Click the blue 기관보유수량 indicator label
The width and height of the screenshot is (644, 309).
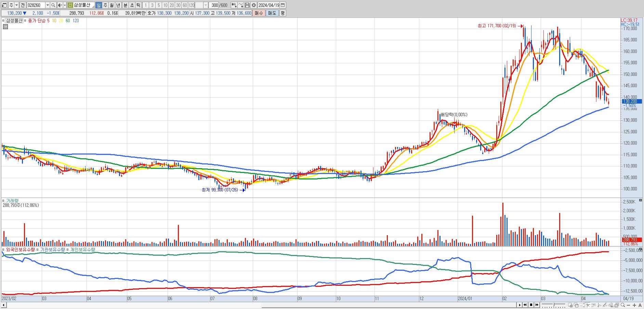point(52,250)
